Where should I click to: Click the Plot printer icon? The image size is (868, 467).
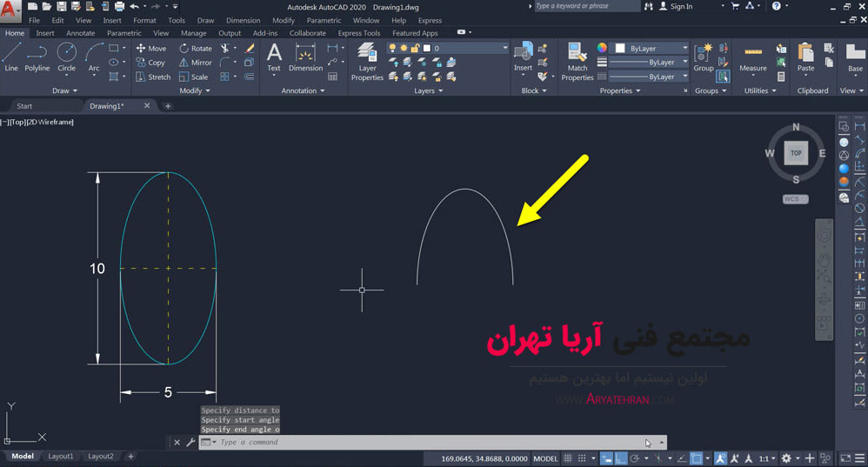point(119,6)
